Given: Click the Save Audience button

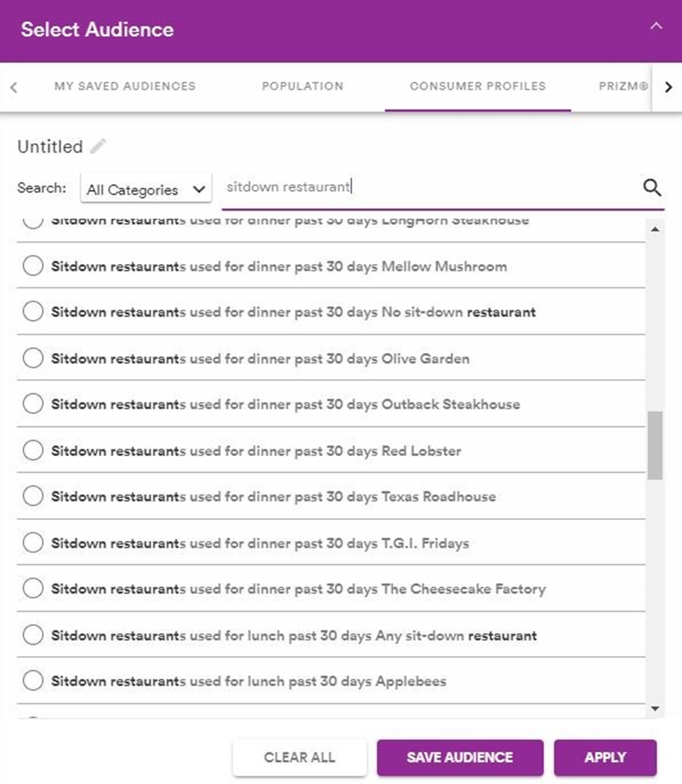Looking at the screenshot, I should (x=460, y=757).
